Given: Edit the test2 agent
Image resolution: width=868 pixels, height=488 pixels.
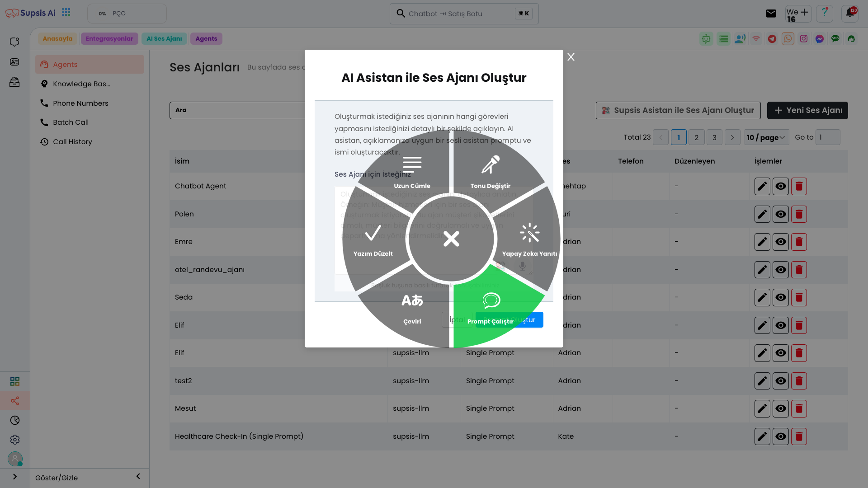Looking at the screenshot, I should coord(762,381).
